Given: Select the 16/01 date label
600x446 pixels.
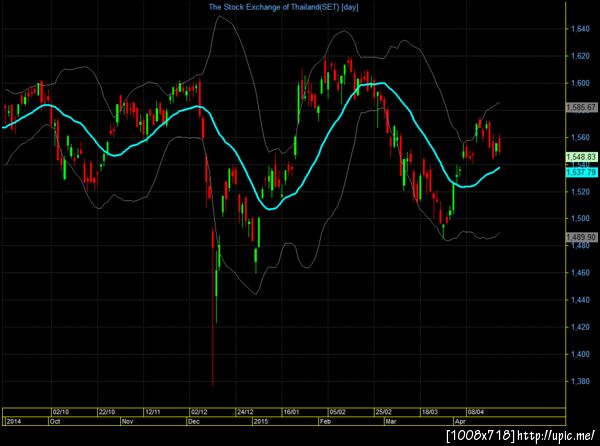Looking at the screenshot, I should (291, 412).
